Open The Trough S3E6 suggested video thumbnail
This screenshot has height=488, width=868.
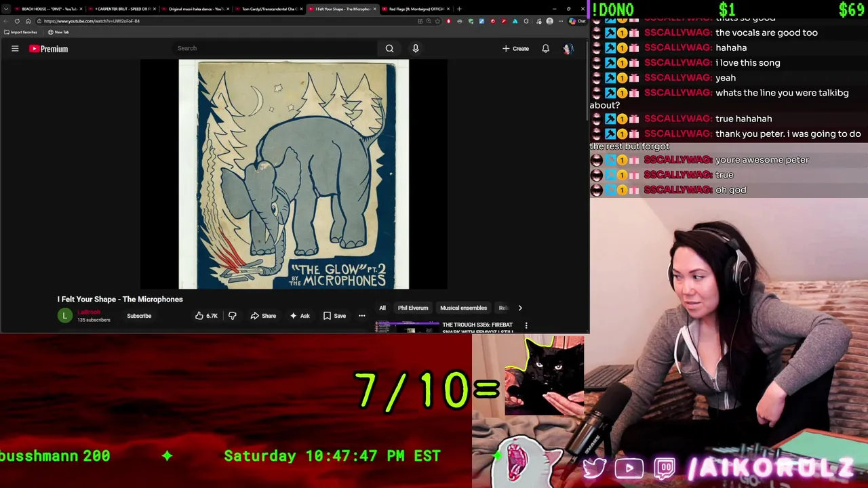tap(407, 327)
